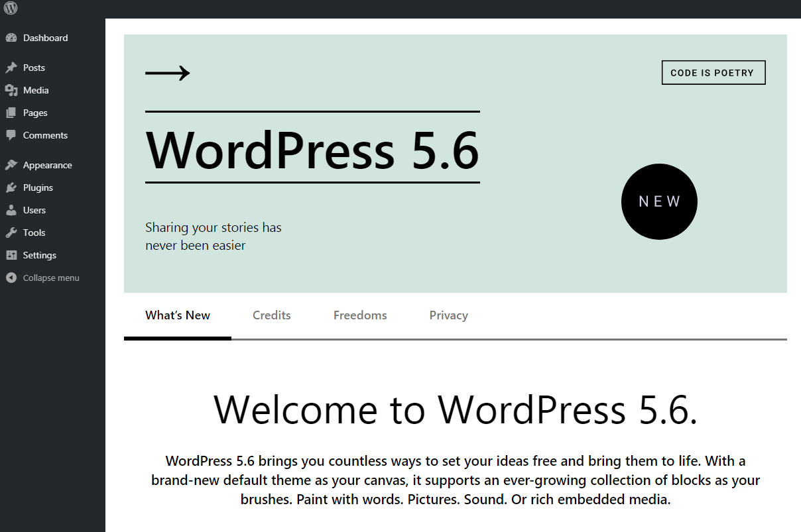Click the Pages icon in sidebar
801x532 pixels.
(x=11, y=113)
